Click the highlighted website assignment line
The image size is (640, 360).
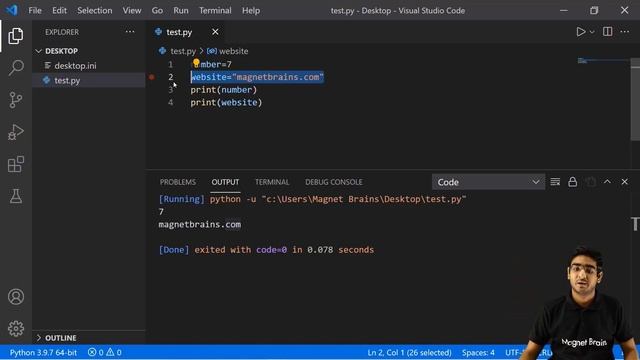pos(257,77)
